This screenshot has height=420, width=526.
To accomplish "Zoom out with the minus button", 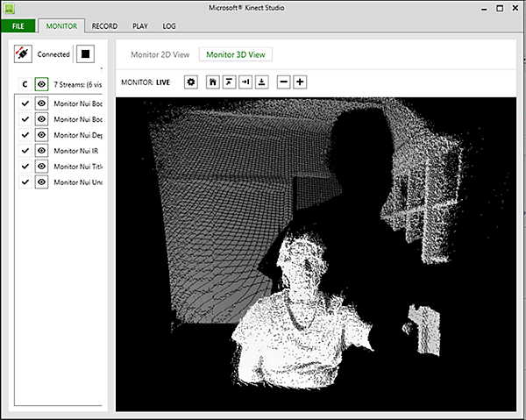I will [283, 82].
